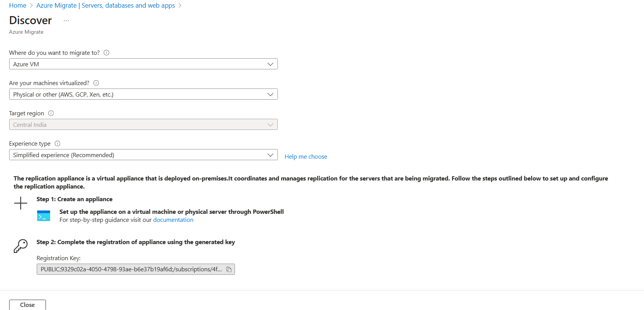Screen dimensions: 644x310
Task: Copy the registration key with the copy icon
Action: point(229,269)
